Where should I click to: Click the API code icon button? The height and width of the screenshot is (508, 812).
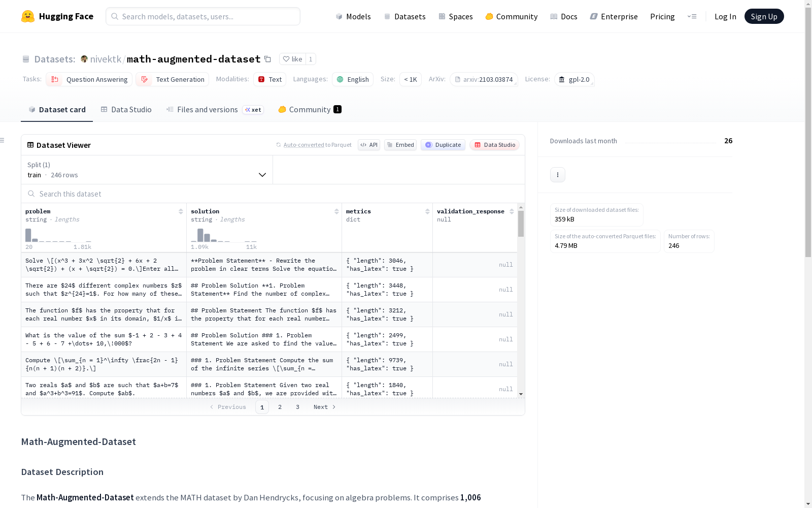369,145
